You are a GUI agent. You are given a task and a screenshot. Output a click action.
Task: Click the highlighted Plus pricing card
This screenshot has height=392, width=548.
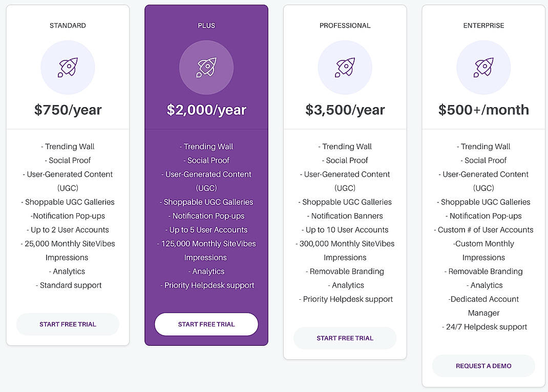pyautogui.click(x=206, y=174)
